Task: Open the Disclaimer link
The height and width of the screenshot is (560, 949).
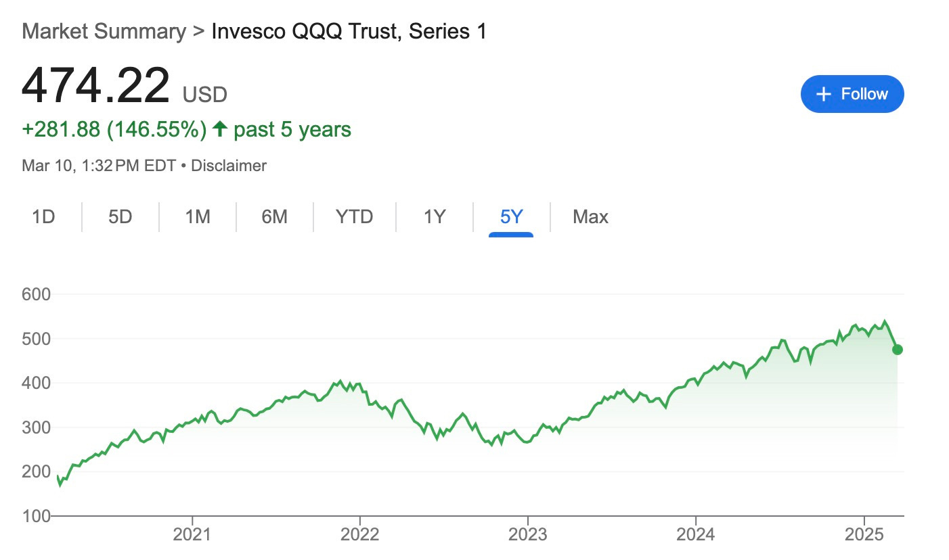Action: [x=229, y=166]
